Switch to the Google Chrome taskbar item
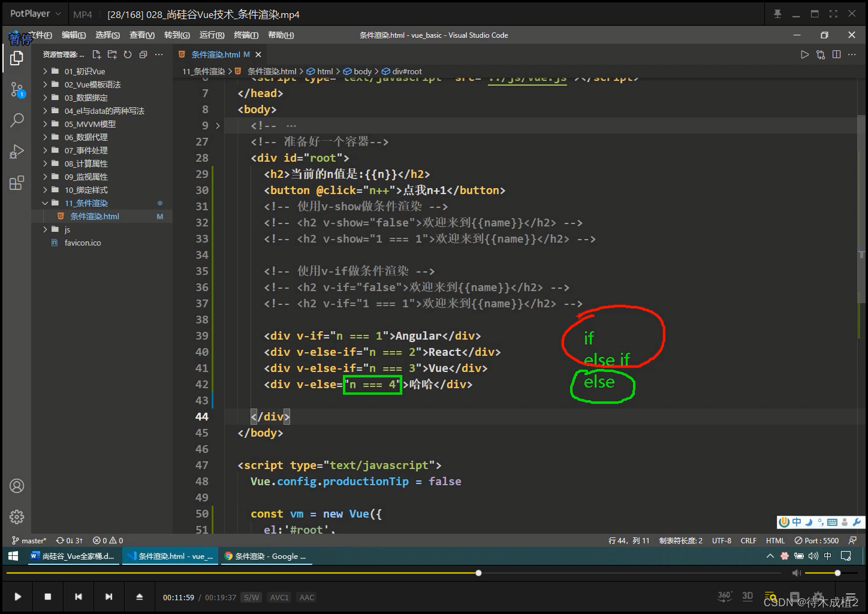The width and height of the screenshot is (868, 614). (x=266, y=556)
